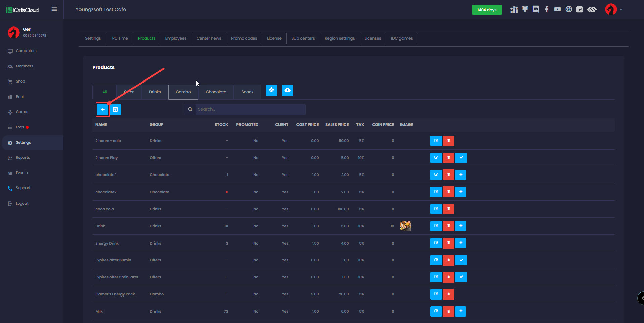The height and width of the screenshot is (323, 644).
Task: Click the 1404 days license button
Action: tap(487, 10)
